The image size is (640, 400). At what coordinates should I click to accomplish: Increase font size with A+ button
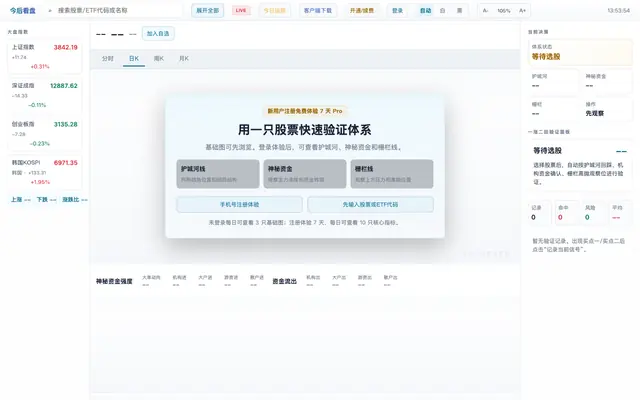tap(522, 11)
